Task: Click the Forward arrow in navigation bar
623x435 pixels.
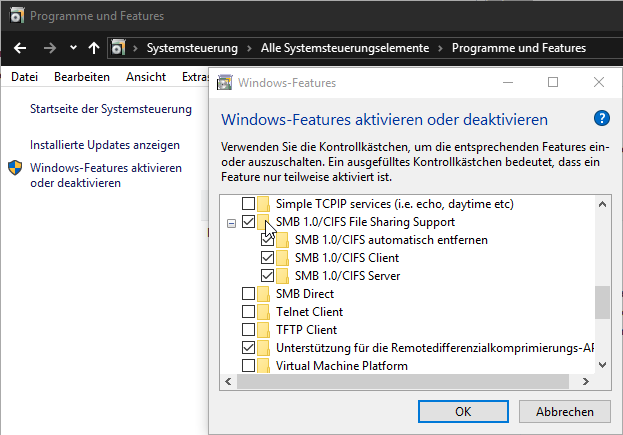Action: [x=50, y=48]
